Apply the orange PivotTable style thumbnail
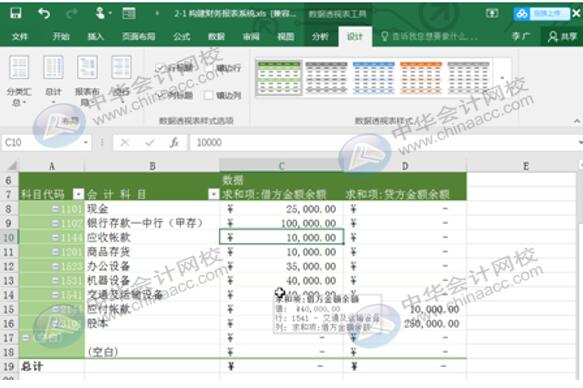 click(x=421, y=78)
